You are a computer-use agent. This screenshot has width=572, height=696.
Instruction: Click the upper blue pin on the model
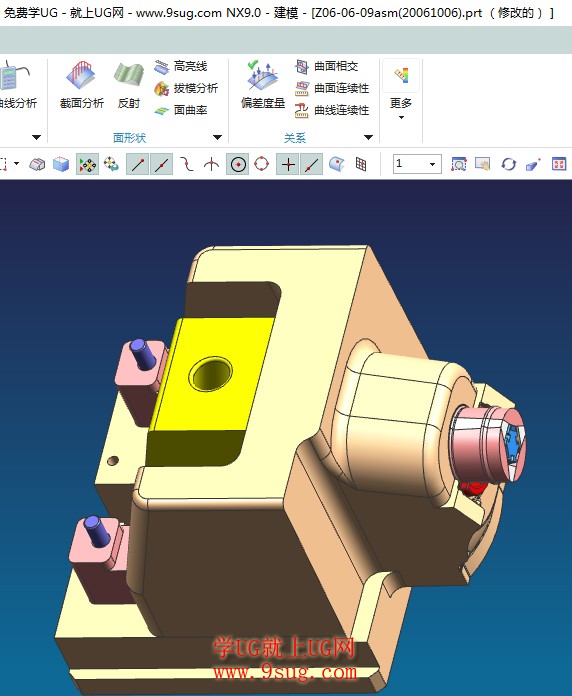coord(141,353)
